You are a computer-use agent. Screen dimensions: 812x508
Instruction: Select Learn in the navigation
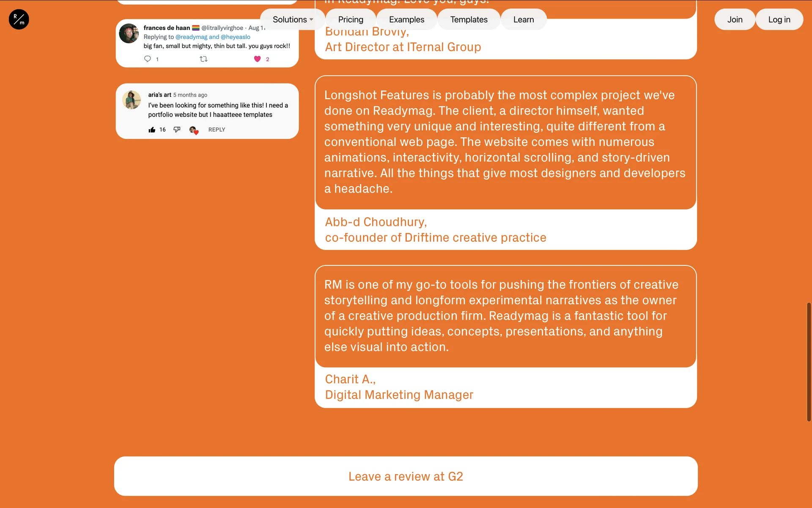click(x=523, y=19)
